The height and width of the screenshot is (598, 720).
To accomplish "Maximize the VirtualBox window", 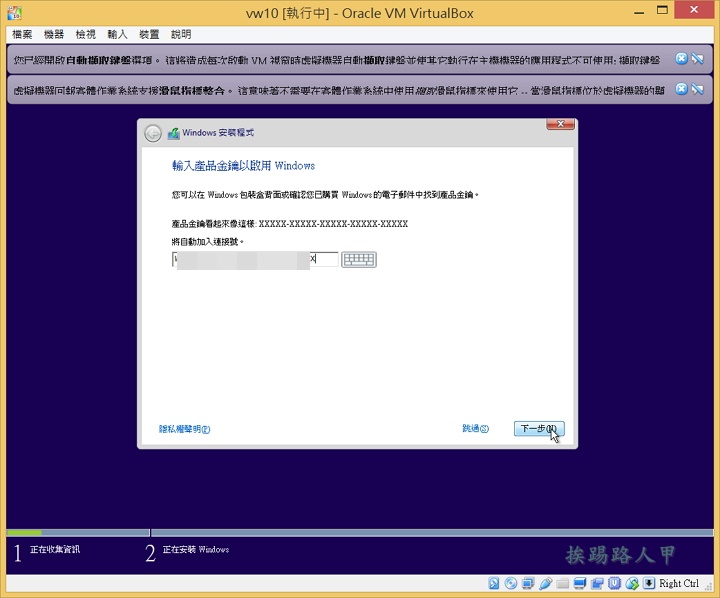I will coord(662,11).
